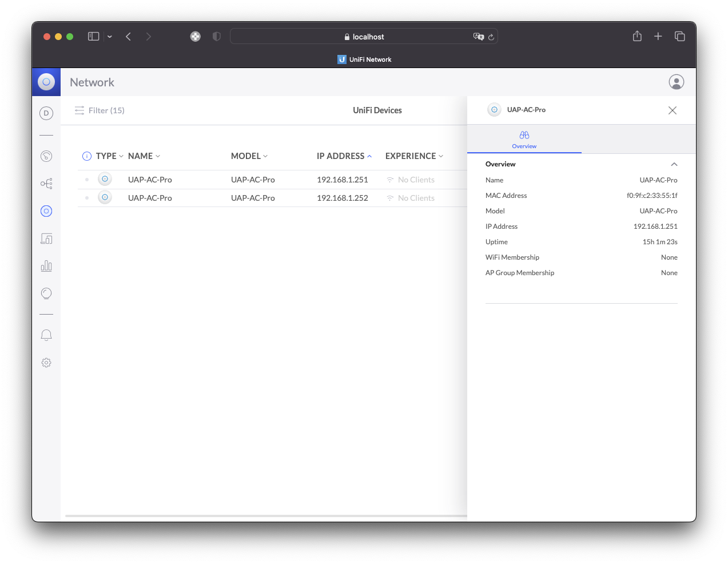Open the site switcher 'D' circle icon
The width and height of the screenshot is (728, 564).
coord(46,113)
